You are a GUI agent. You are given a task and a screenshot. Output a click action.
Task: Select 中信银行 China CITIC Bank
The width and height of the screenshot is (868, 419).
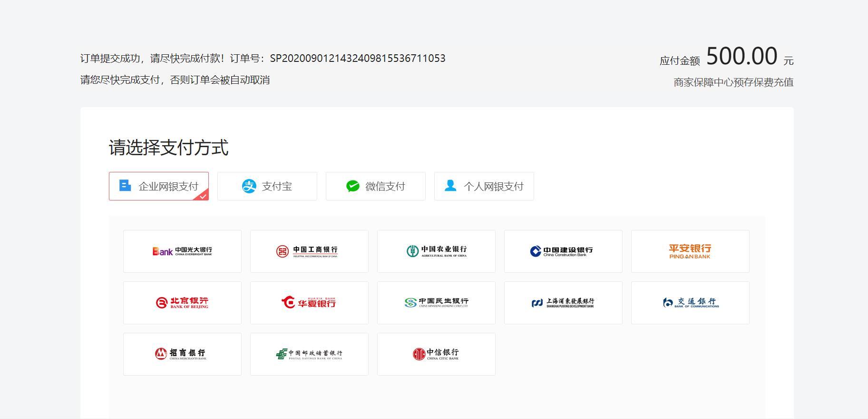[436, 354]
